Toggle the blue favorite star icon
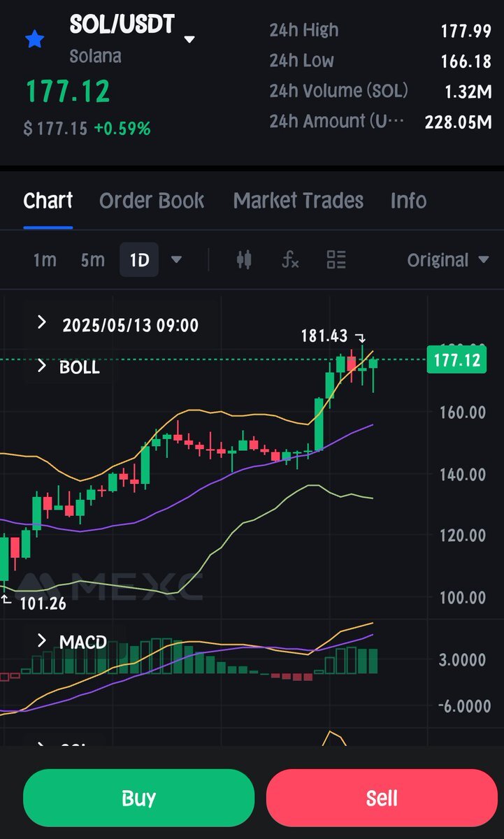Viewport: 504px width, 839px height. 34,39
